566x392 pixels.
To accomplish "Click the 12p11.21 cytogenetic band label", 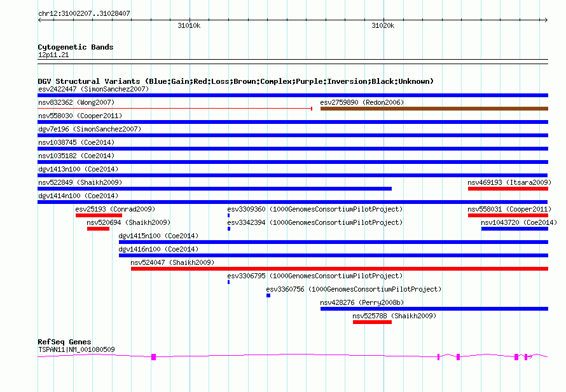I will (x=53, y=55).
